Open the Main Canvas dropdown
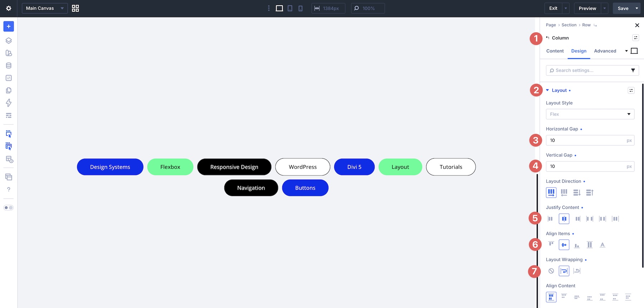 [45, 8]
